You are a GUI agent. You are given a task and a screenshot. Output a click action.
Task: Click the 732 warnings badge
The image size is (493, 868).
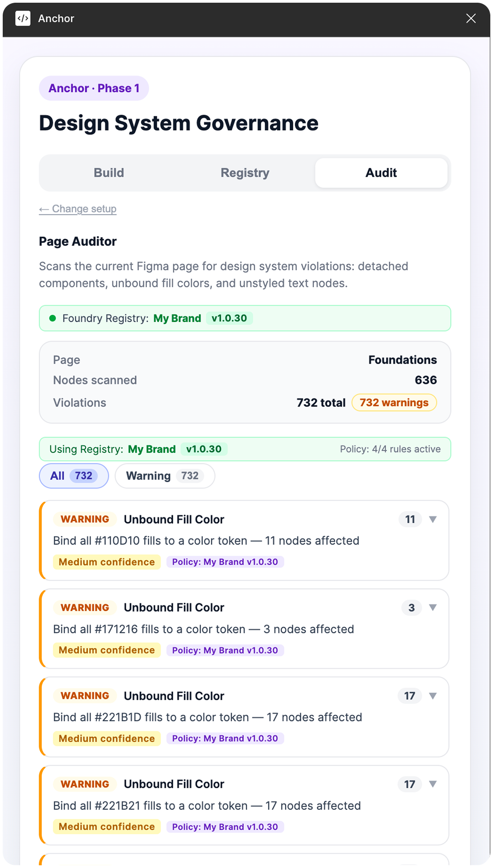394,403
